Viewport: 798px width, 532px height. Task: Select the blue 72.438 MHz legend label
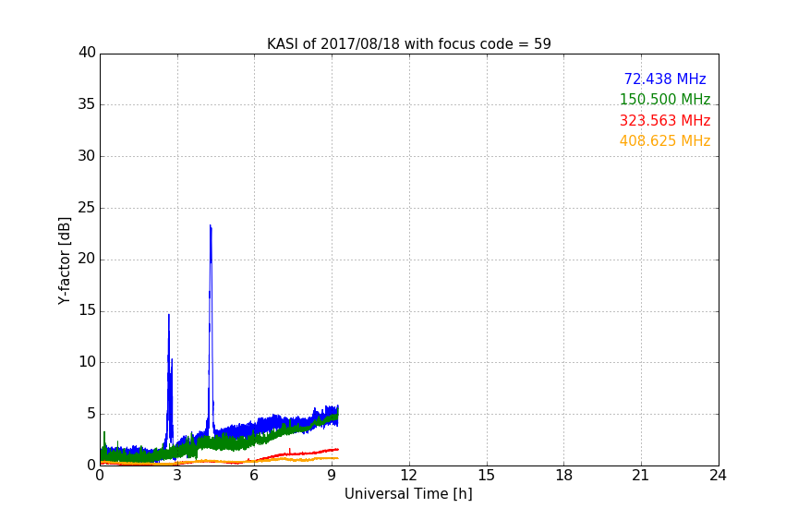[x=665, y=79]
